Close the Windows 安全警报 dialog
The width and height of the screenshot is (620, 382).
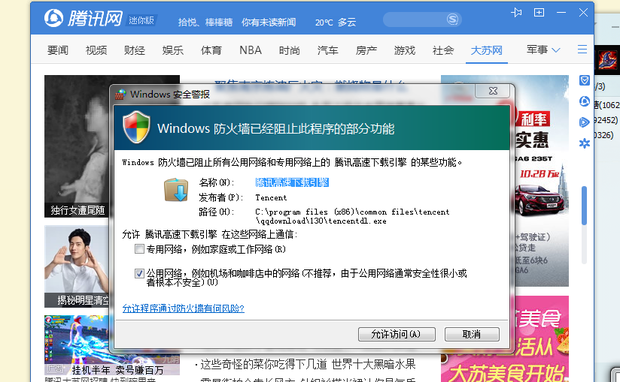(493, 91)
